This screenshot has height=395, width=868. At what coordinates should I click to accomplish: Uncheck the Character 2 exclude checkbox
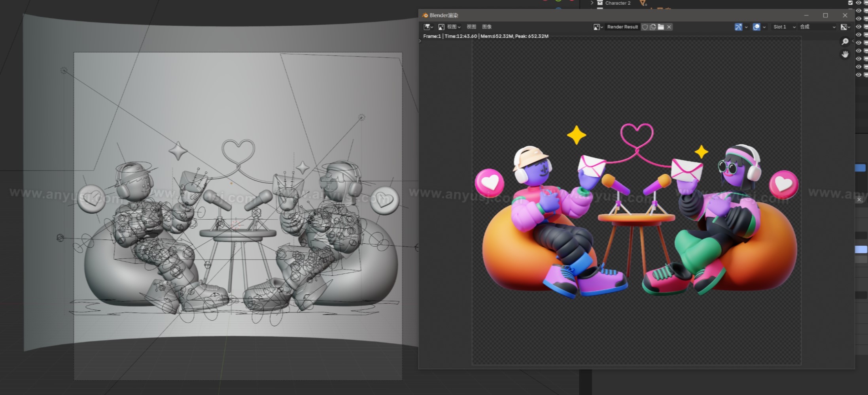click(850, 3)
